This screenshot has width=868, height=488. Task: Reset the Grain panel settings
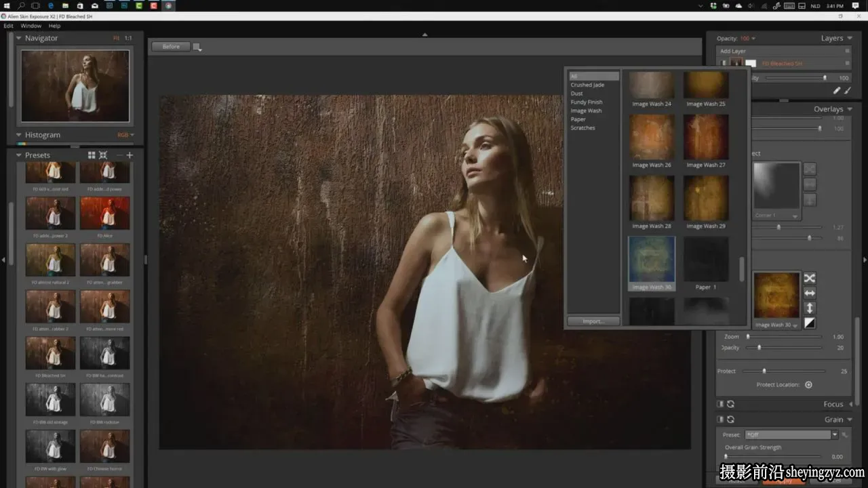(730, 420)
